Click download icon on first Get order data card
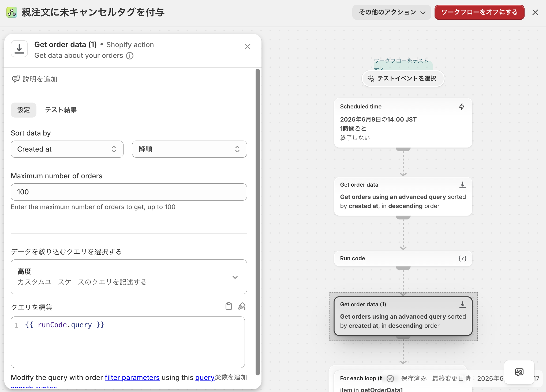This screenshot has width=546, height=392. tap(463, 185)
